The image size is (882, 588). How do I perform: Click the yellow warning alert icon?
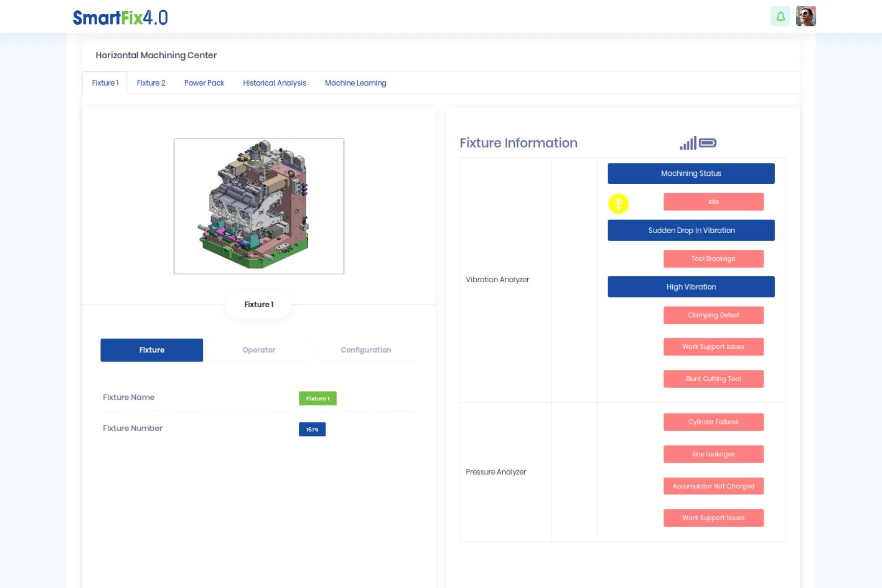point(618,203)
